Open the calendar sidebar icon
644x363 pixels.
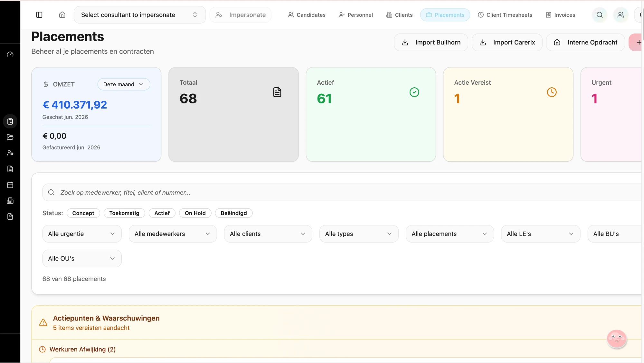point(10,185)
